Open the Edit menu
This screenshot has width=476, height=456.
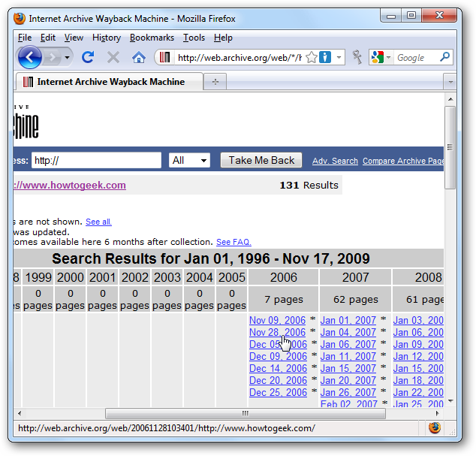47,38
